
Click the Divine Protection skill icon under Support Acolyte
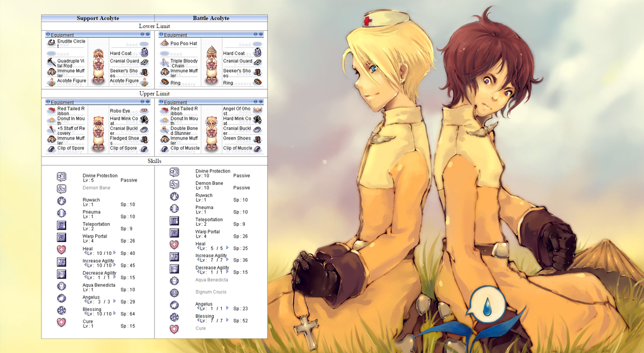click(x=61, y=176)
